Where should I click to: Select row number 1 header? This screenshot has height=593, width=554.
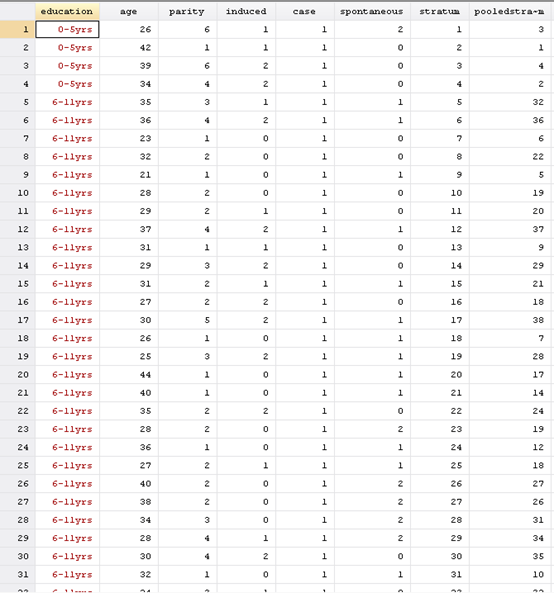pos(17,29)
